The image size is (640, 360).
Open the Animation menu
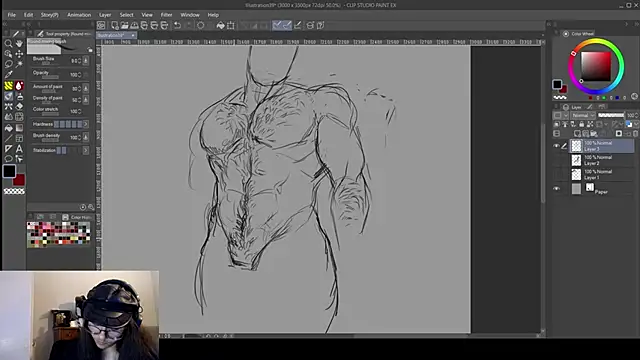pos(79,15)
